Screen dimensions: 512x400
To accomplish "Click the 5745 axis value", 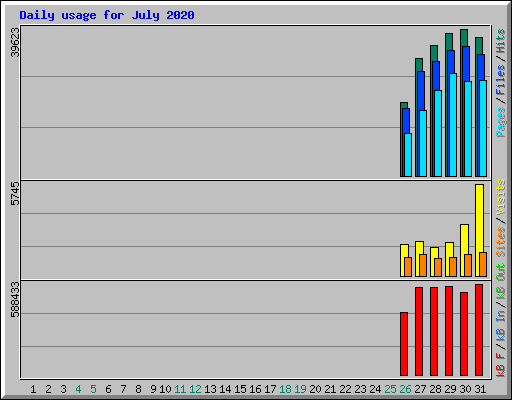I will coord(15,194).
